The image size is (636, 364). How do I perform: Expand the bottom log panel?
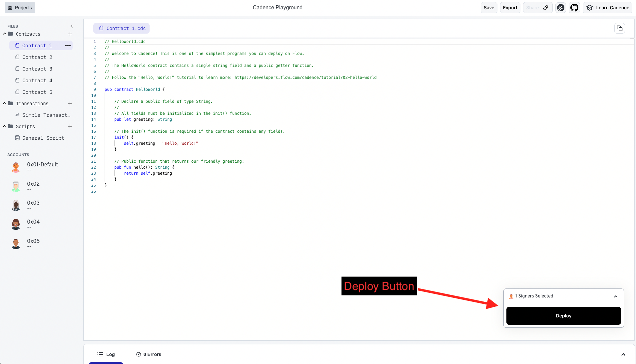coord(623,354)
